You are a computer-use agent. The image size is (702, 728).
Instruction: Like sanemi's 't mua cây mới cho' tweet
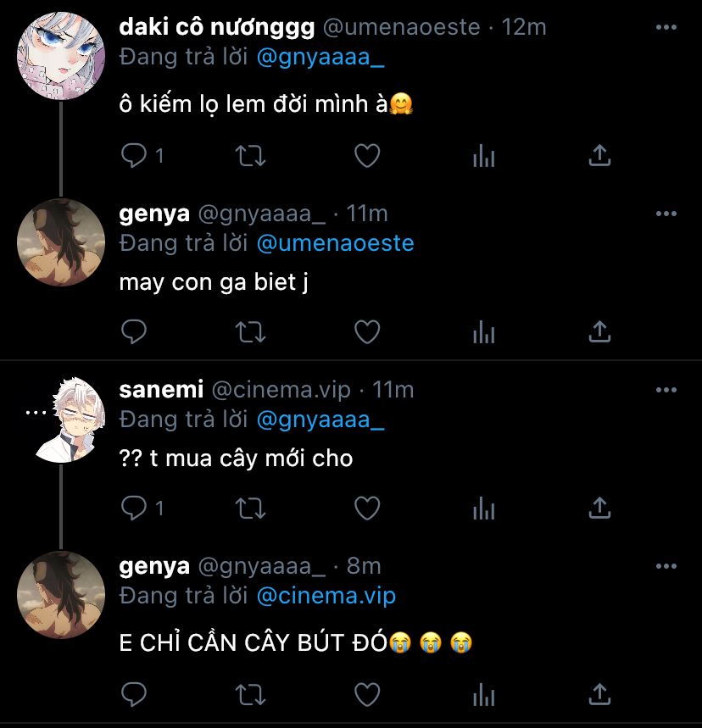coord(367,508)
